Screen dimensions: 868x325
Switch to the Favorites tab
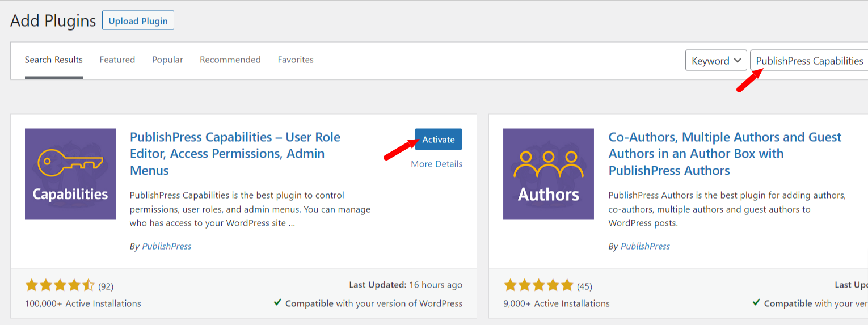click(x=296, y=60)
